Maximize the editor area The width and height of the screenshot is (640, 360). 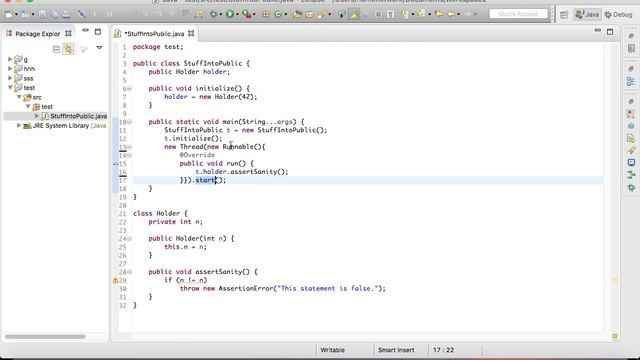610,31
